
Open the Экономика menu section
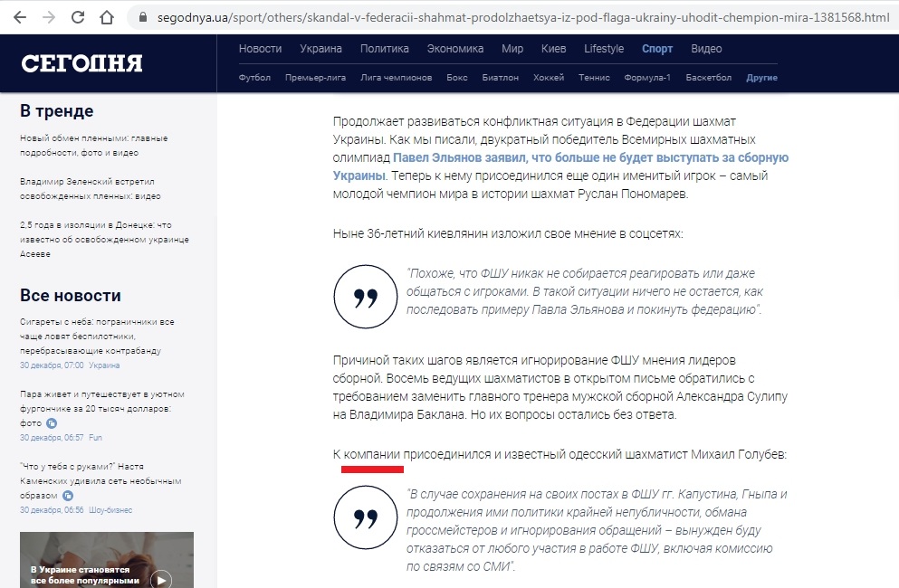click(455, 49)
